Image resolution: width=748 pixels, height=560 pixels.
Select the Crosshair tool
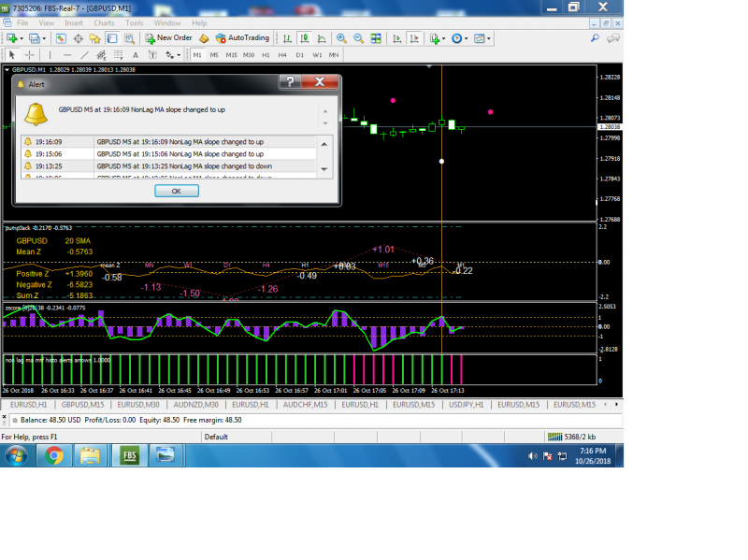30,55
